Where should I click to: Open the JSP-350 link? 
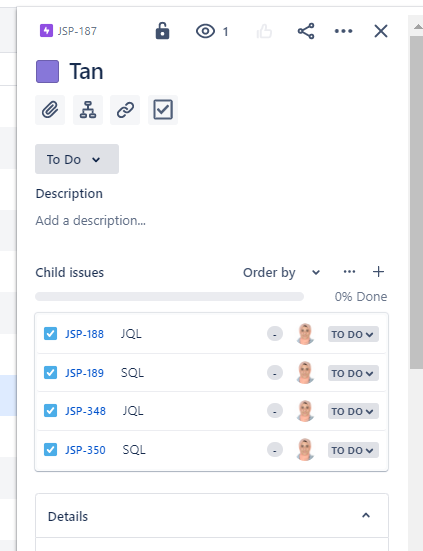85,450
